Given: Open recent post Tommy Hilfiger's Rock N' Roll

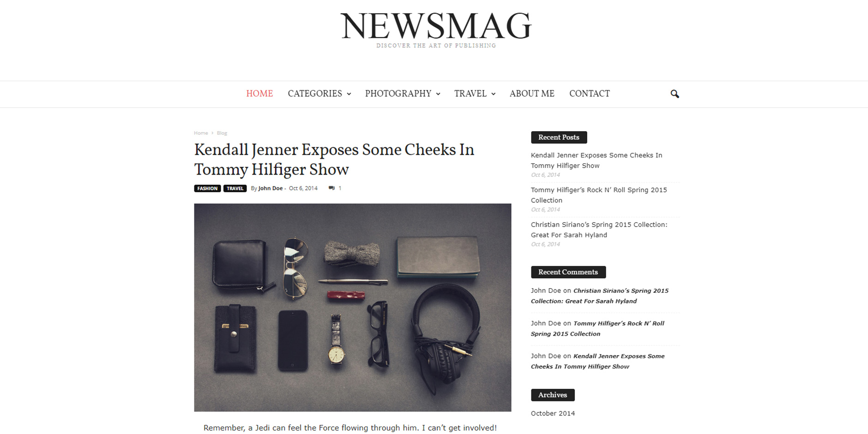Looking at the screenshot, I should (599, 195).
